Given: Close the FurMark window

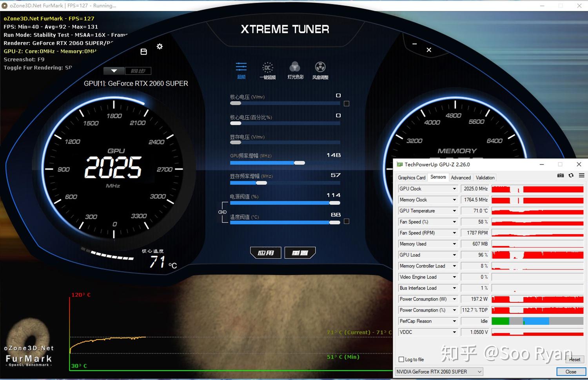Looking at the screenshot, I should pyautogui.click(x=579, y=5).
